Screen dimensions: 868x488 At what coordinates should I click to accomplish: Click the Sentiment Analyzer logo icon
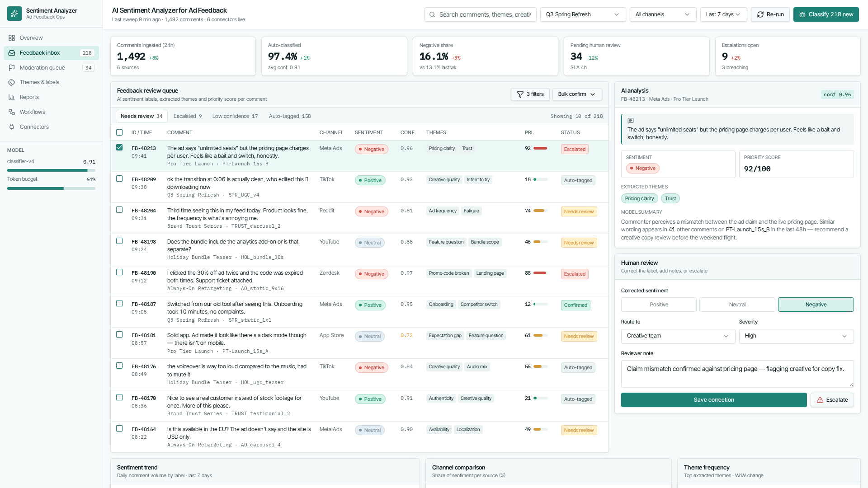pos(14,14)
